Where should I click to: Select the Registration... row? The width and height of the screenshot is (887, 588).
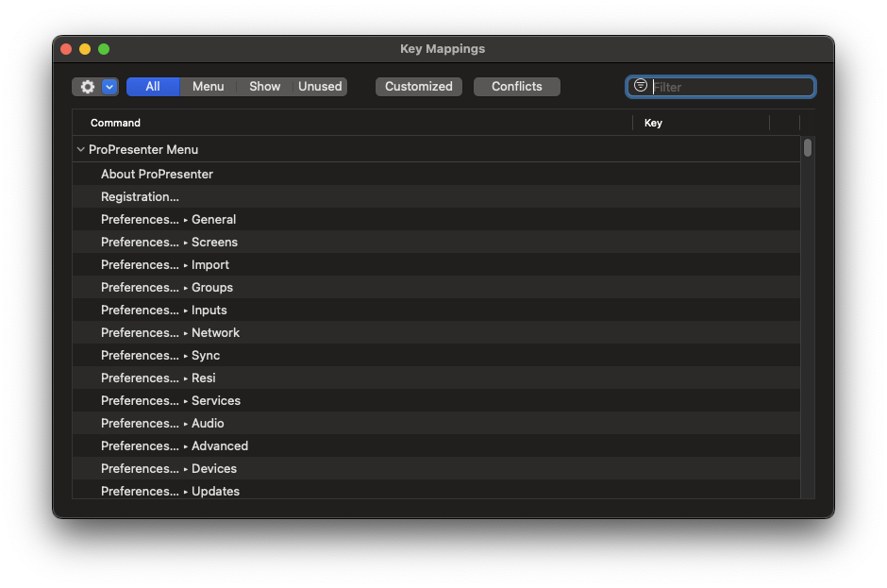click(436, 196)
